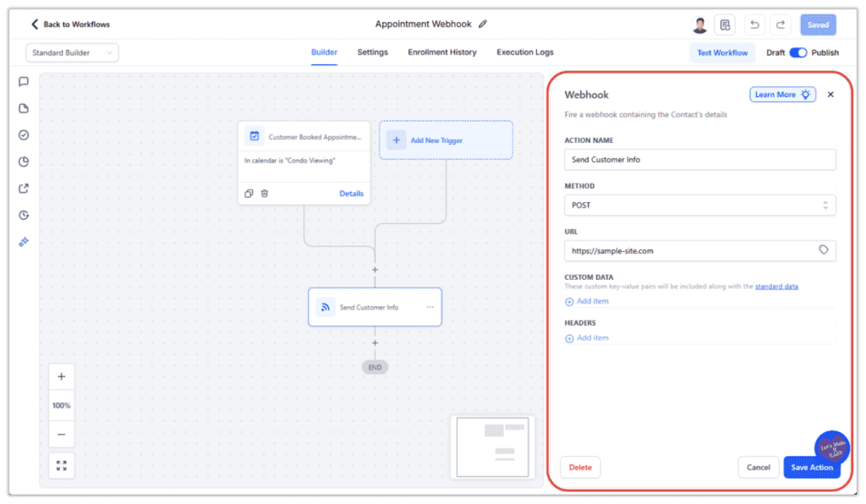The width and height of the screenshot is (866, 504).
Task: Open the Standard Builder dropdown
Action: point(72,52)
